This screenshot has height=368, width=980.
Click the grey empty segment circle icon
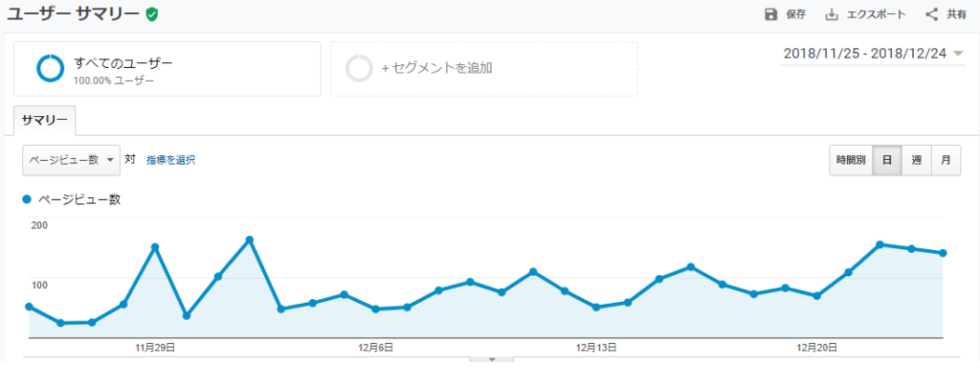tap(360, 68)
